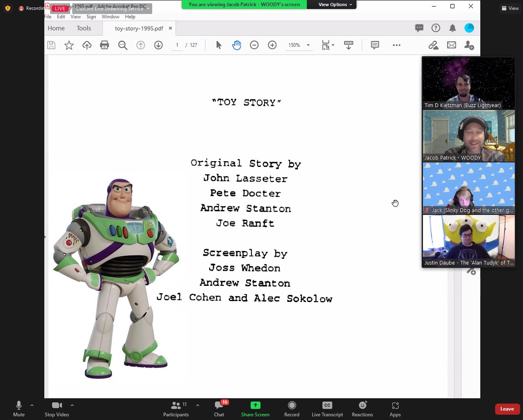This screenshot has width=523, height=420.
Task: Toggle Live Transcript captions
Action: (x=327, y=410)
